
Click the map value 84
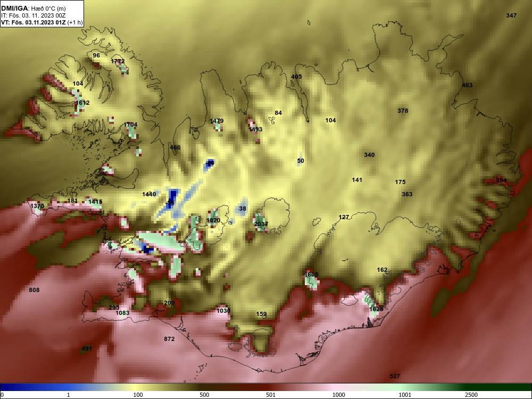click(x=278, y=113)
